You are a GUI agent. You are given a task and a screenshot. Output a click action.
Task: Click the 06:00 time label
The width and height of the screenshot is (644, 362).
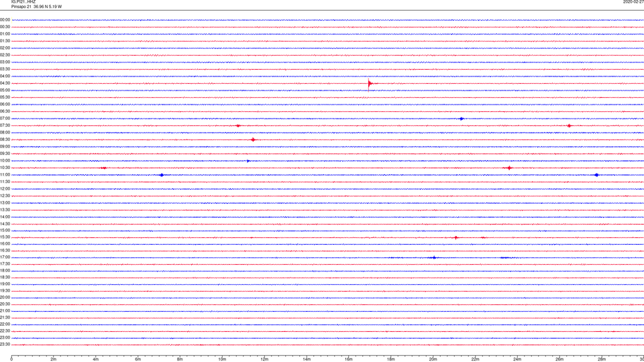(5, 105)
